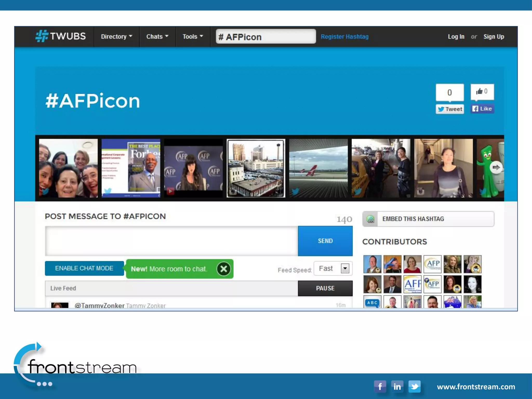Viewport: 532px width, 399px height.
Task: Enable chat mode
Action: (x=84, y=268)
